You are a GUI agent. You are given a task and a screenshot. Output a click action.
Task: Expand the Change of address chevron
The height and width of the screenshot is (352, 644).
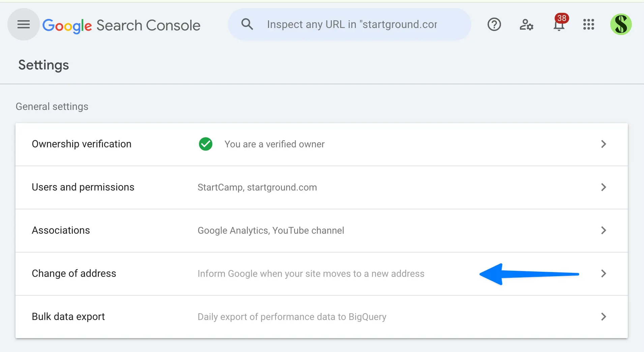coord(604,274)
